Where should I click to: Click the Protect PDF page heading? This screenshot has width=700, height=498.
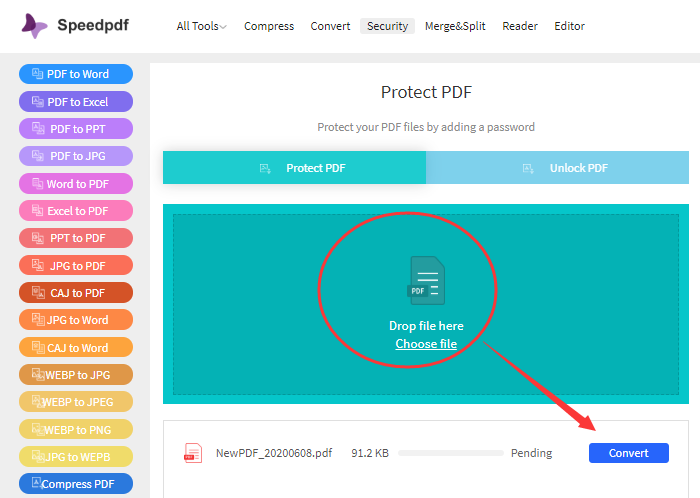click(426, 92)
